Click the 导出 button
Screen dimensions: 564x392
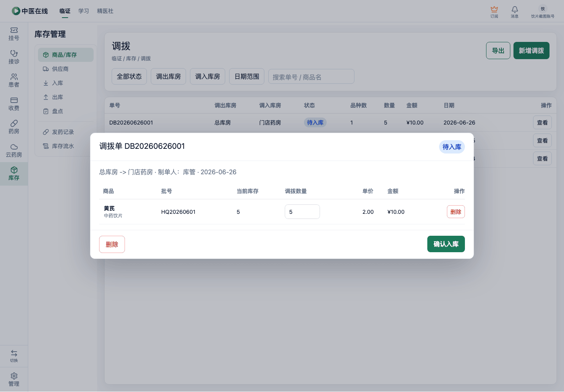[498, 51]
